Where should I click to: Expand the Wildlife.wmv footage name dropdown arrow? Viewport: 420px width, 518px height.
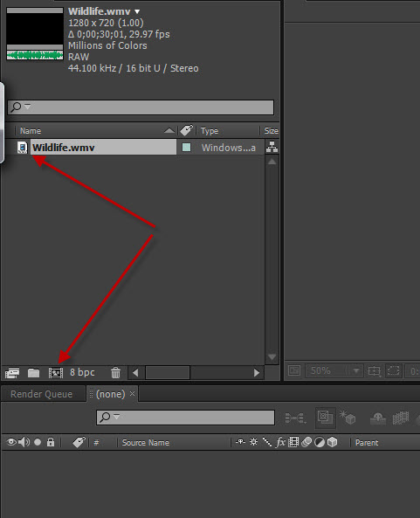click(x=137, y=11)
